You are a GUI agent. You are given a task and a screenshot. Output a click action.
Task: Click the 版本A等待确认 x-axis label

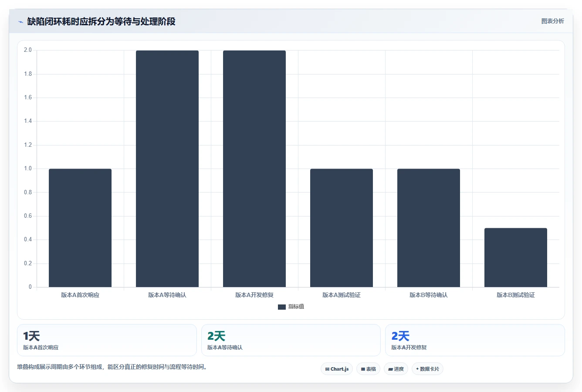click(x=167, y=295)
